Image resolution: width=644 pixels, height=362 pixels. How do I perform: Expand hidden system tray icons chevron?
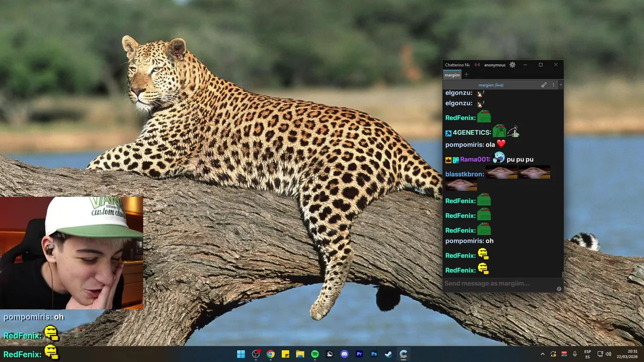[x=542, y=354]
